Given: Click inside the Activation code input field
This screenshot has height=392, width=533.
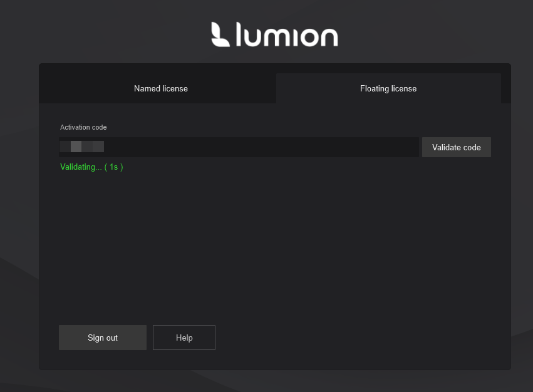Looking at the screenshot, I should coord(238,147).
